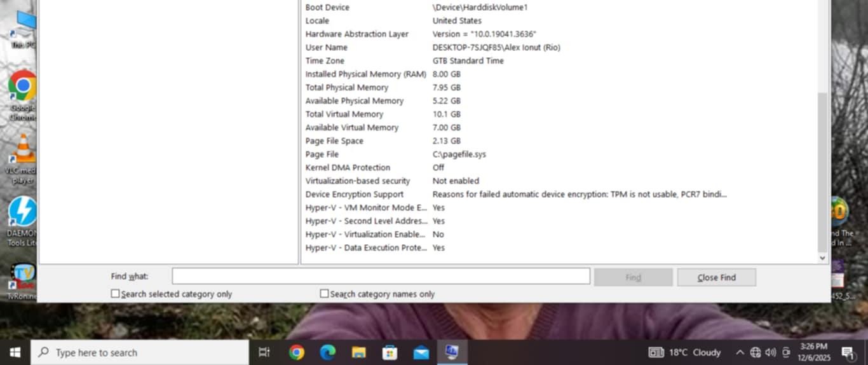Screen dimensions: 868x365
Task: Enable Search selected category only checkbox
Action: pyautogui.click(x=116, y=294)
